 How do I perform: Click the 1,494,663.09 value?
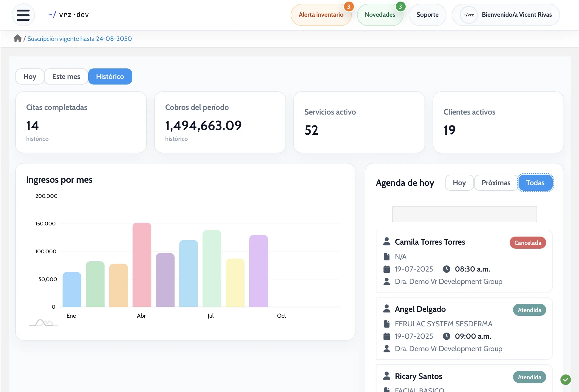point(203,126)
